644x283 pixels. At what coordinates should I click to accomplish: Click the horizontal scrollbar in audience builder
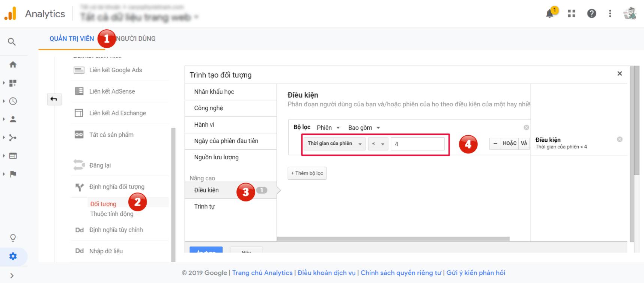click(393, 239)
